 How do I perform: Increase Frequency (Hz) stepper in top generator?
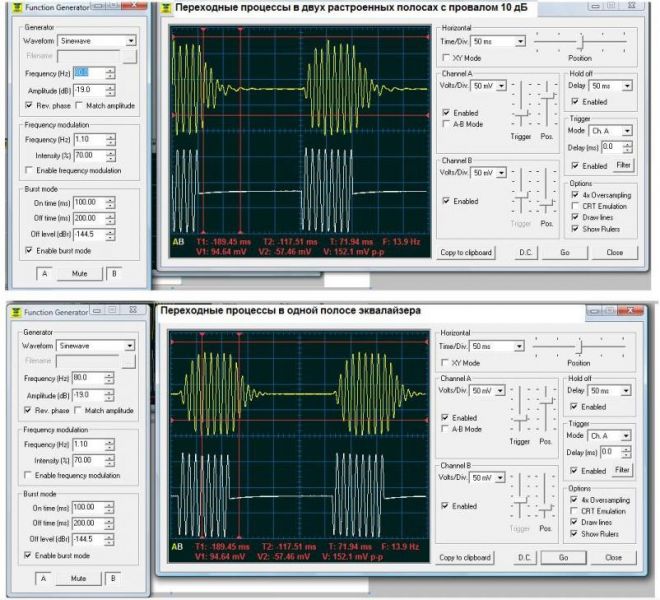point(110,70)
